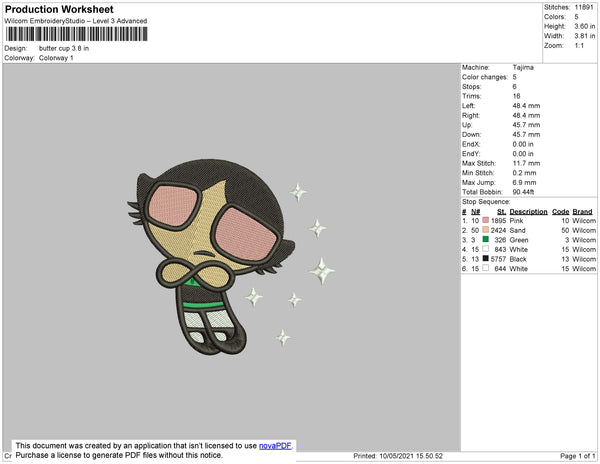Click the barcode under the worksheet title

pyautogui.click(x=76, y=34)
